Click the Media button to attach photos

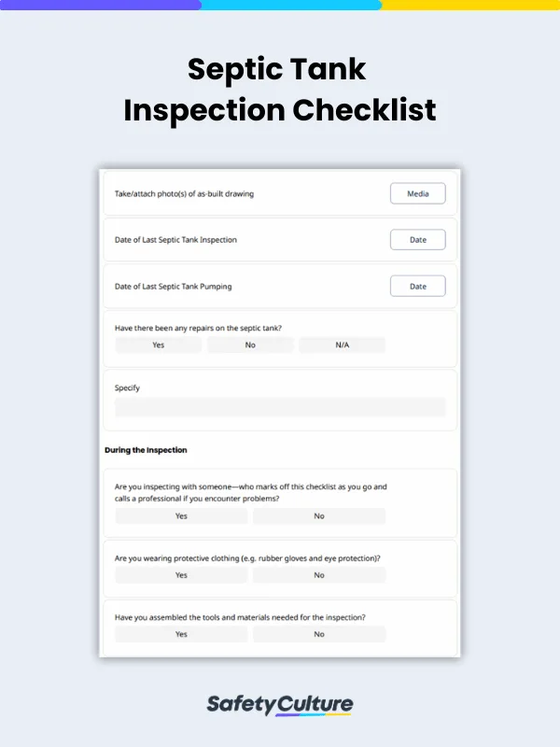(x=417, y=193)
